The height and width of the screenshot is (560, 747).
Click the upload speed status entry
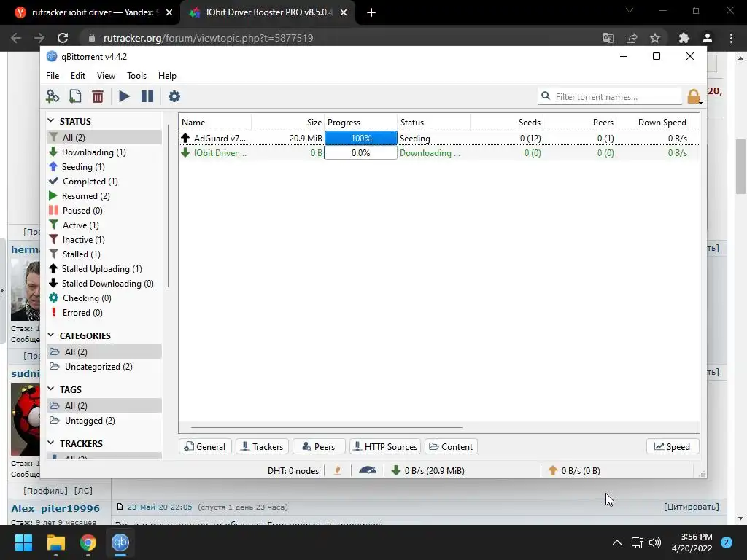tap(573, 470)
